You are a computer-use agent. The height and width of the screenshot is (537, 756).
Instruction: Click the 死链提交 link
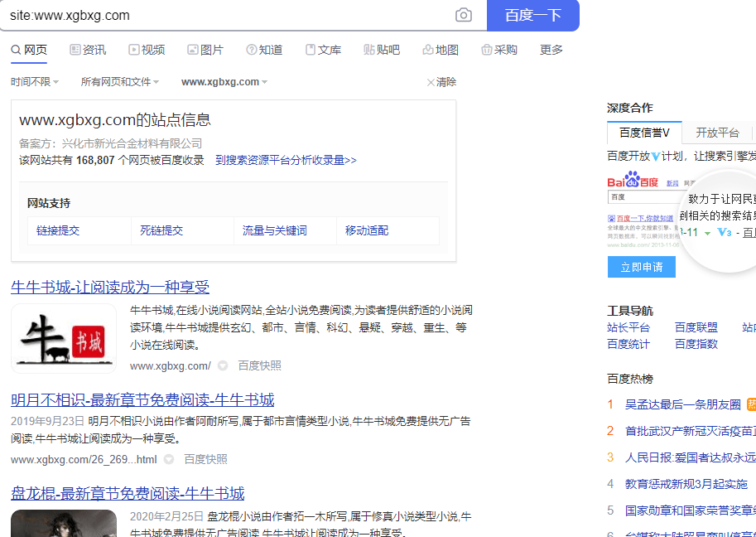pos(161,230)
